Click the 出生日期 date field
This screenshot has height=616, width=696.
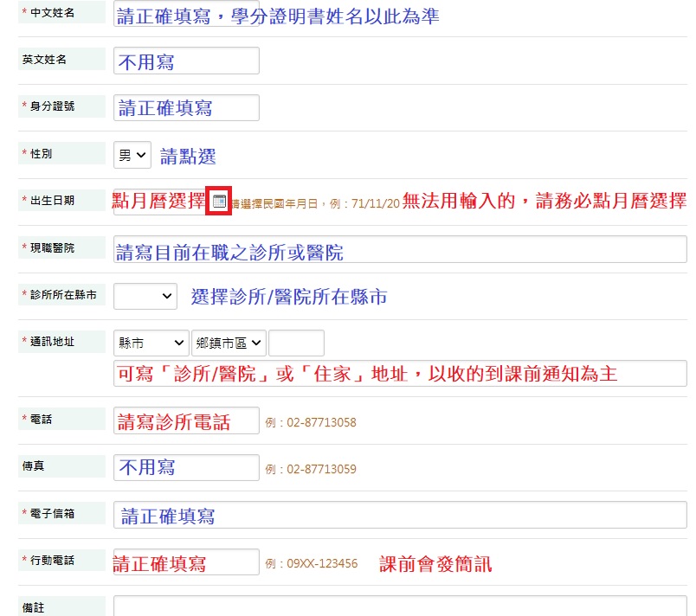(x=160, y=202)
